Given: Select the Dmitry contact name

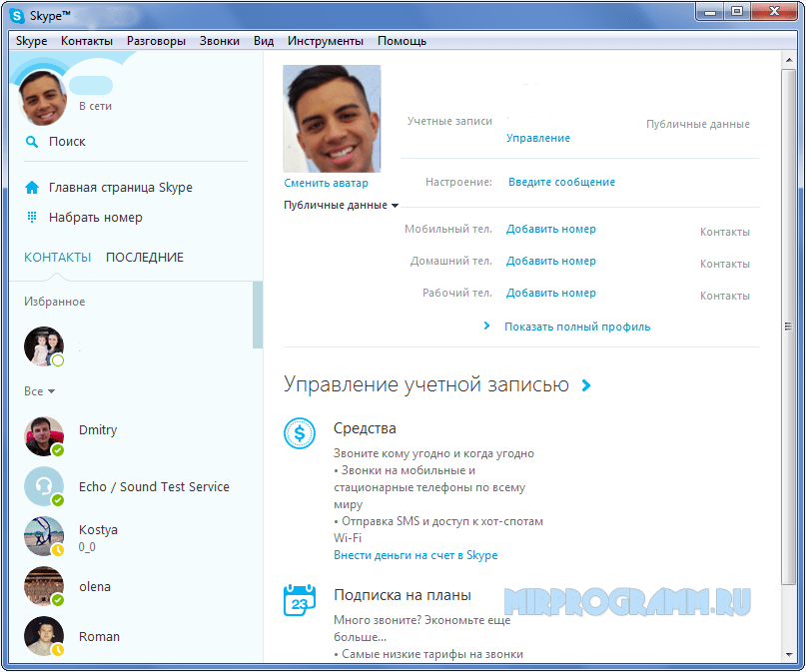Looking at the screenshot, I should pyautogui.click(x=98, y=430).
